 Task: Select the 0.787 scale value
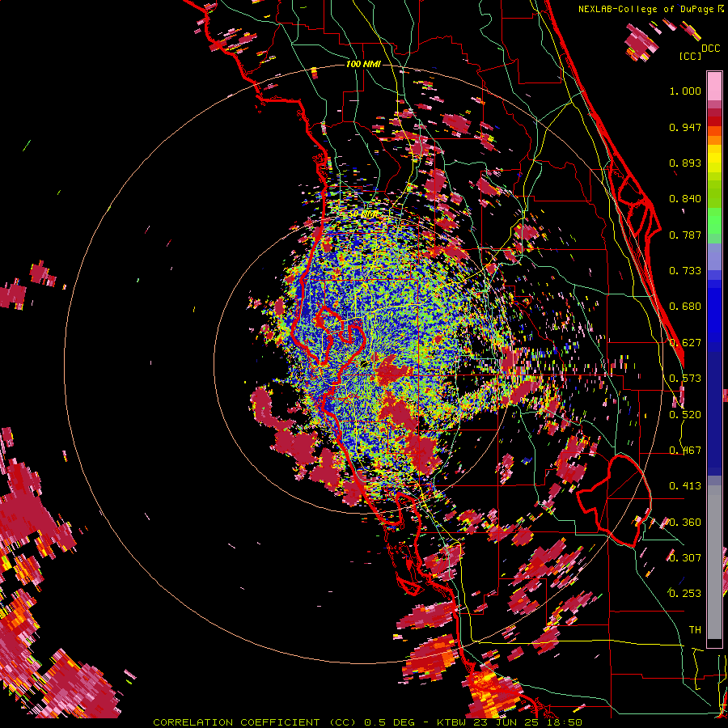pos(685,235)
